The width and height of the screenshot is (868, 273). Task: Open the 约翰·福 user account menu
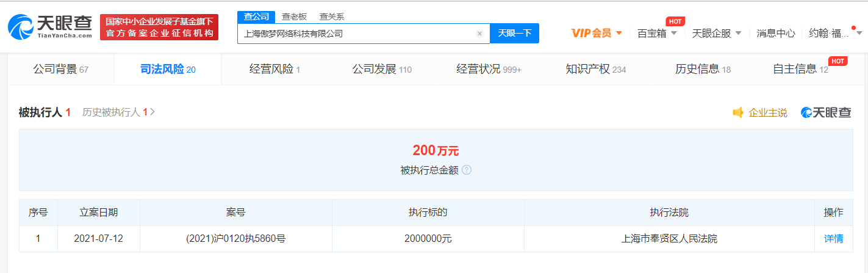click(x=835, y=33)
